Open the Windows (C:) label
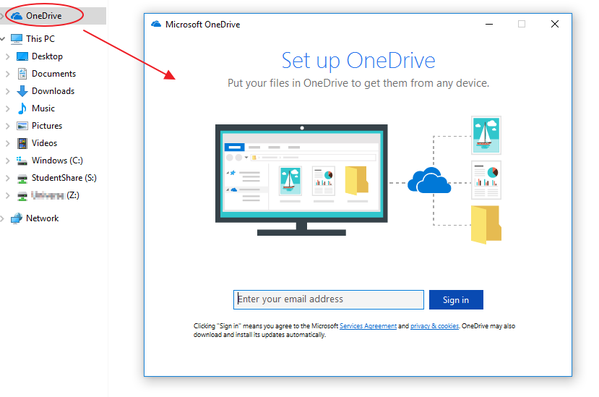Viewport: 599px width, 397px height. (x=57, y=160)
